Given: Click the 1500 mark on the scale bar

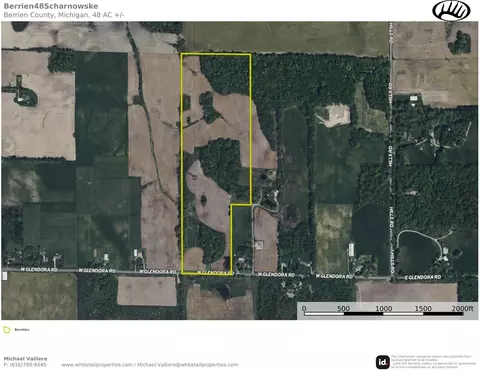Looking at the screenshot, I should point(423,309).
